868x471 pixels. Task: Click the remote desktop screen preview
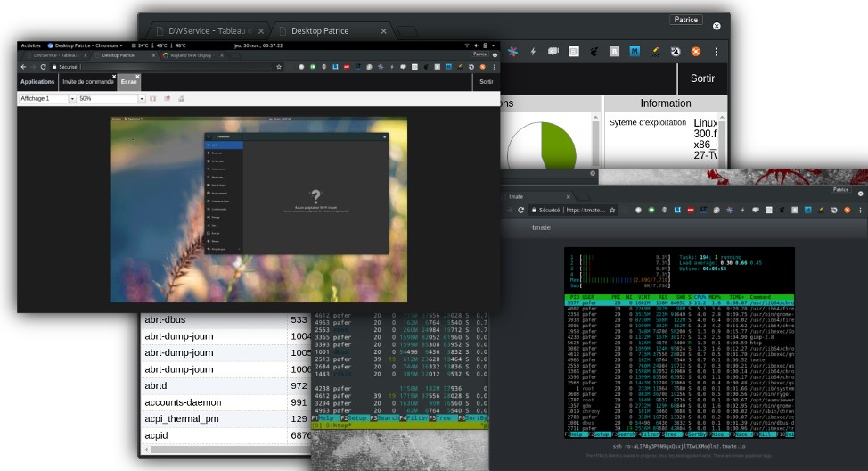pyautogui.click(x=258, y=210)
